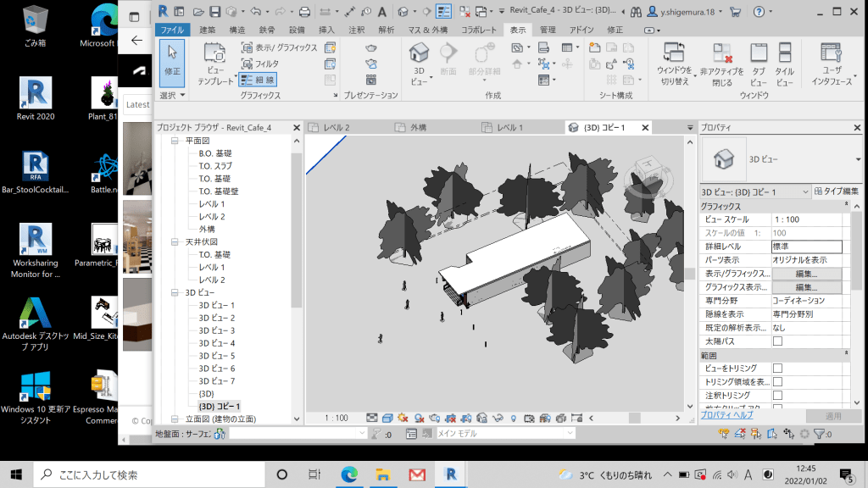
Task: Click the Close Inactive views icon
Action: coord(721,54)
